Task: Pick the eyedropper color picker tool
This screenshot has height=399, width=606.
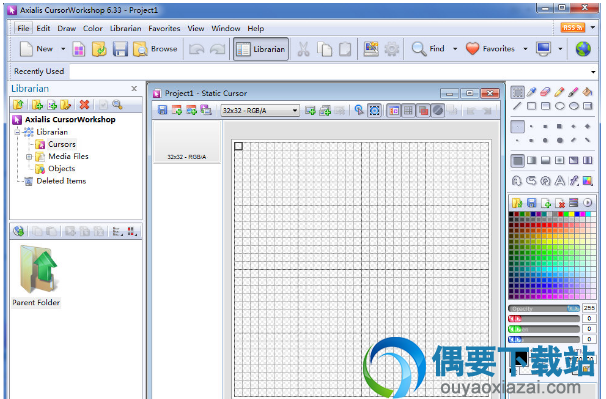Action: tap(532, 92)
